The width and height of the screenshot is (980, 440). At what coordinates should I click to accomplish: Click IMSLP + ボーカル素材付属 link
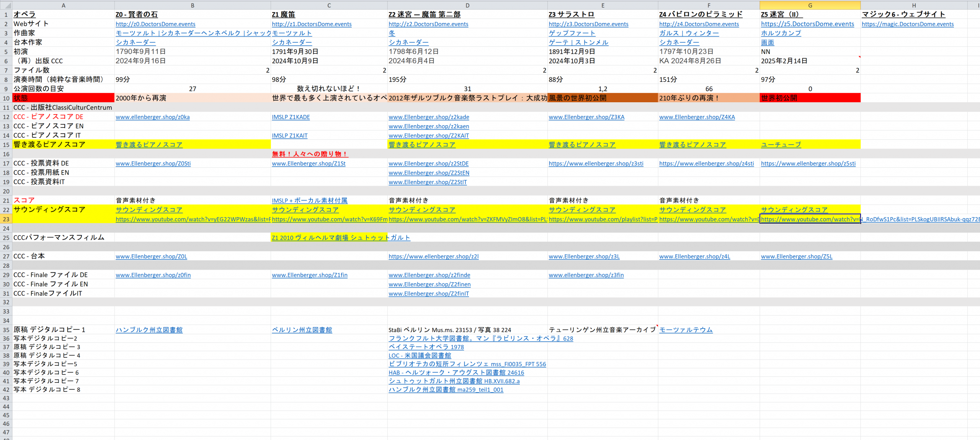310,200
